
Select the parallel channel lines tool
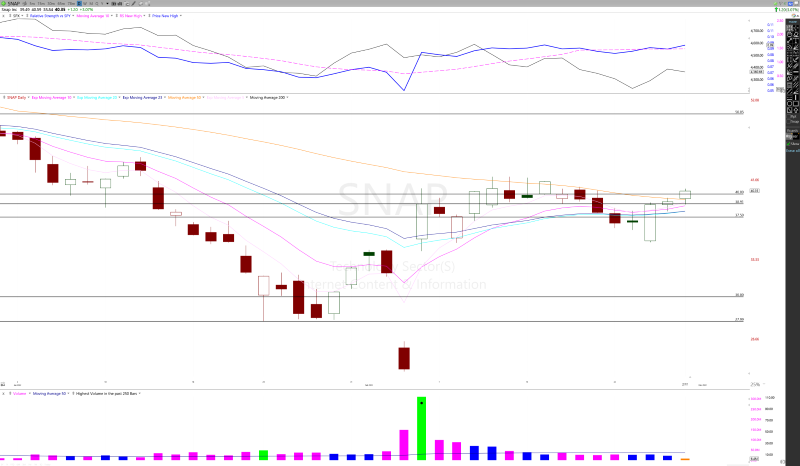point(795,85)
